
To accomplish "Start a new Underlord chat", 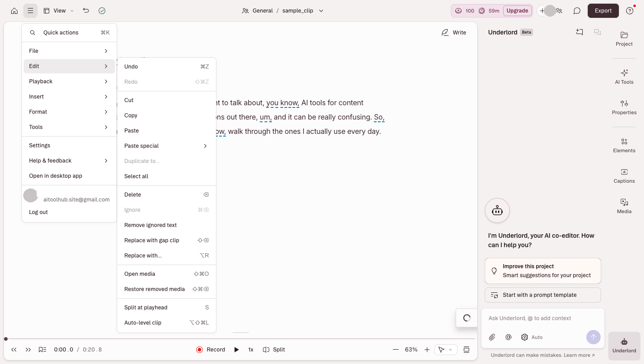I will [x=580, y=32].
